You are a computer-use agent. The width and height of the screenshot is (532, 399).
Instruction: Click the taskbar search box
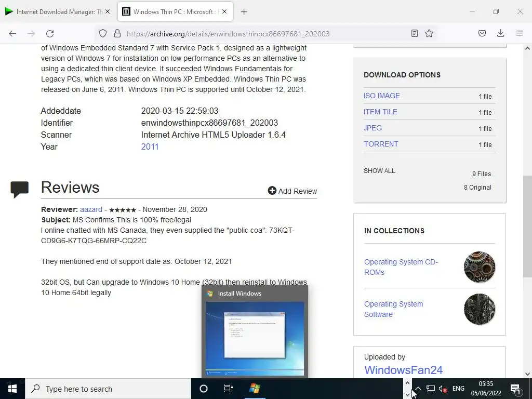[108, 389]
